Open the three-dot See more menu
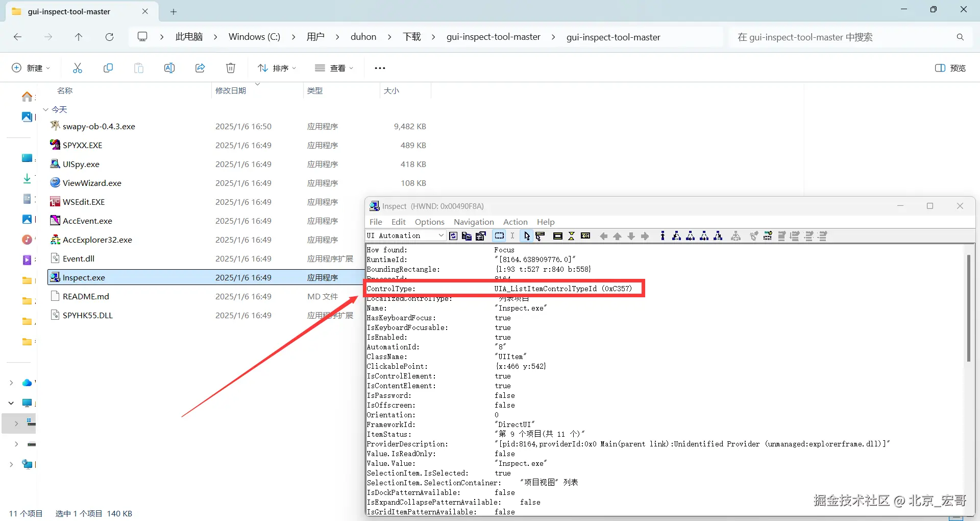 coord(380,68)
